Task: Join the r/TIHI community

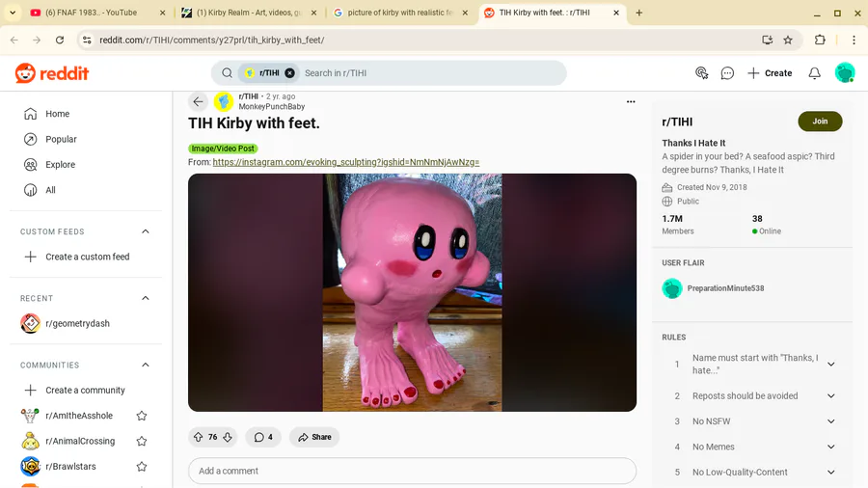Action: click(820, 122)
